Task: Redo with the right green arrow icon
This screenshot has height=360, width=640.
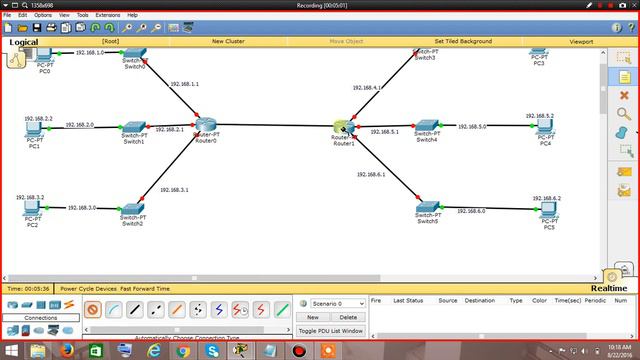Action: [x=109, y=28]
